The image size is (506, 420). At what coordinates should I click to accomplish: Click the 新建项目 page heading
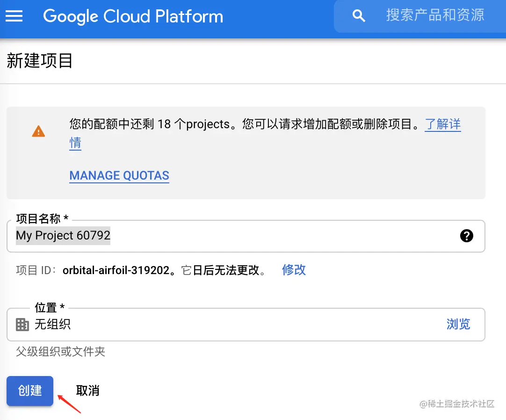tap(39, 61)
